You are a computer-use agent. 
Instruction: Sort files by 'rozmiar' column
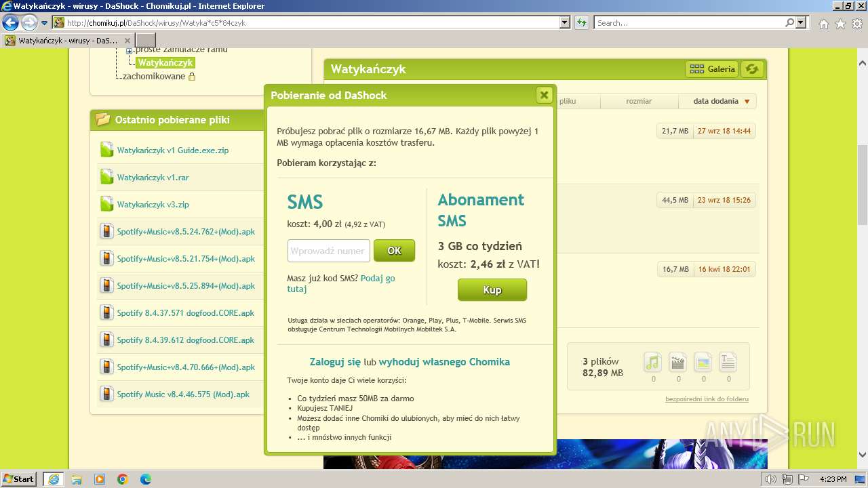pyautogui.click(x=639, y=101)
